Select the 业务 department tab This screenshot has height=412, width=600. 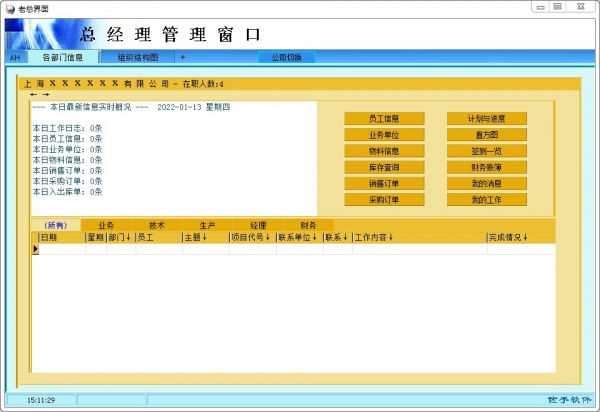click(x=106, y=225)
